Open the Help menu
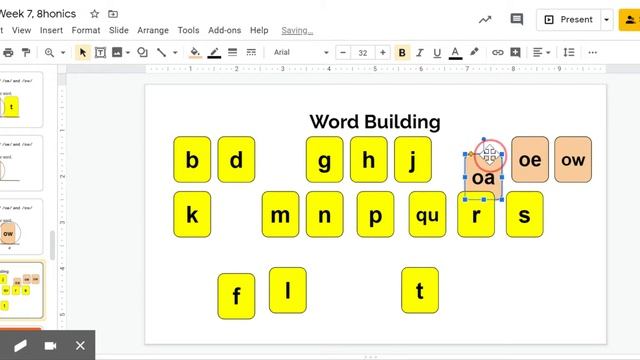The height and width of the screenshot is (360, 640). (x=259, y=30)
